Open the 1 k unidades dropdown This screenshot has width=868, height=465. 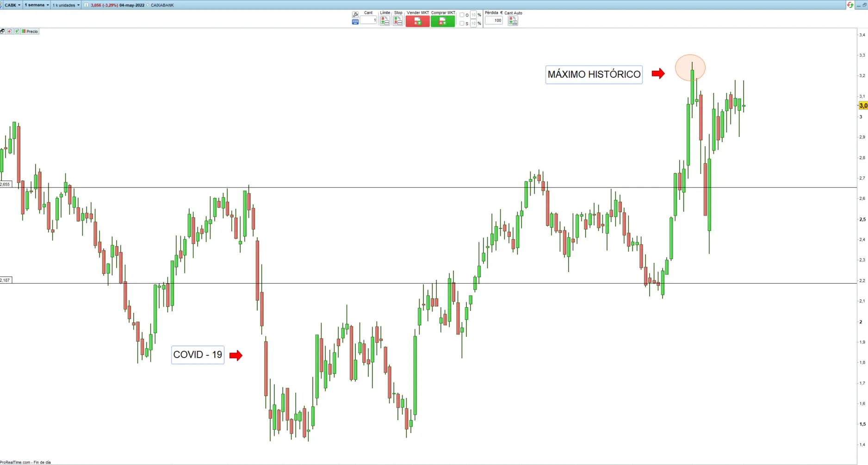pyautogui.click(x=66, y=5)
